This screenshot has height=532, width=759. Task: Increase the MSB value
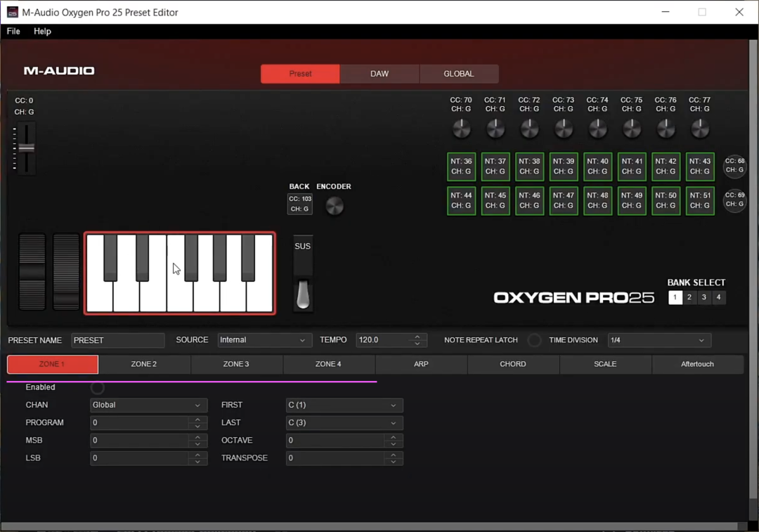click(x=197, y=436)
